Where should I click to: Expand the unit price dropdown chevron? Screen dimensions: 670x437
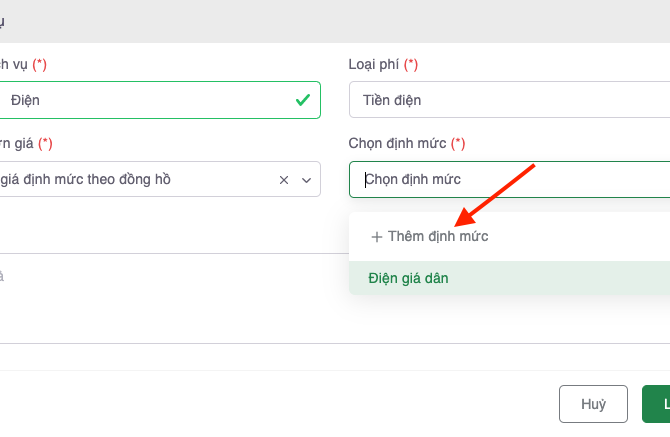coord(306,180)
